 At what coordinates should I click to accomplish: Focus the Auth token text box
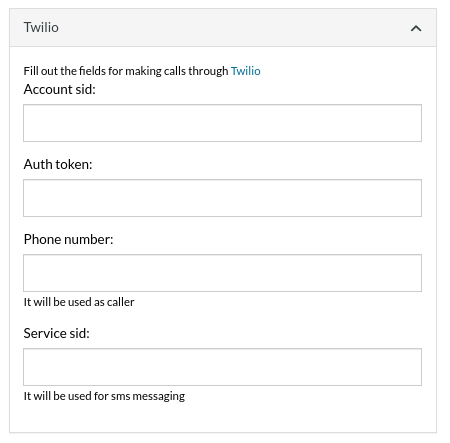pyautogui.click(x=222, y=198)
